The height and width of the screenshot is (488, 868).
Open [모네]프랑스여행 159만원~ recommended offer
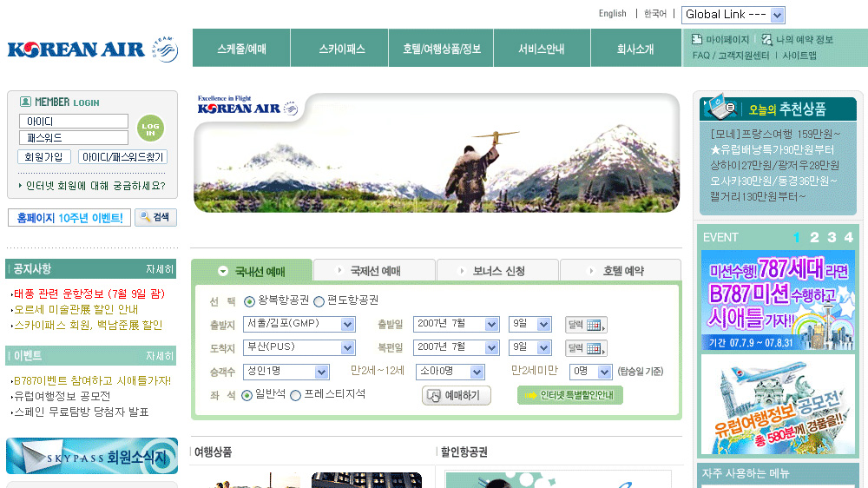[775, 134]
